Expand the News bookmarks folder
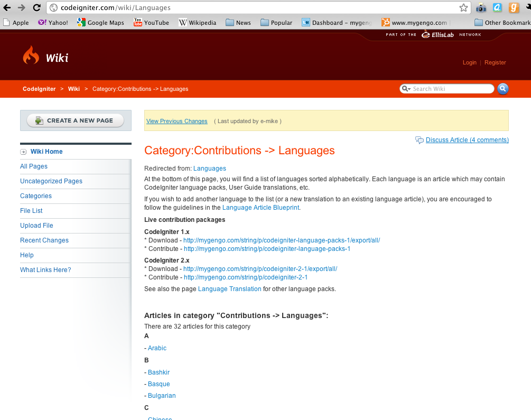Screen dimensions: 531x420 [238, 23]
